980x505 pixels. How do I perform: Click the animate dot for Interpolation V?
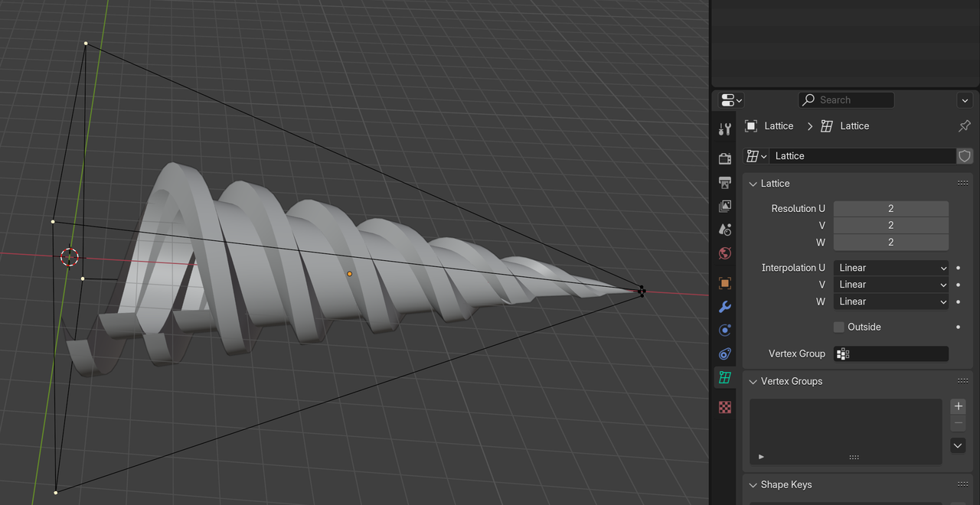(x=959, y=285)
